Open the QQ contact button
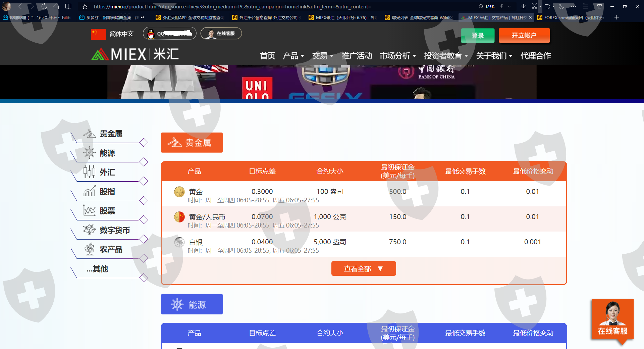The width and height of the screenshot is (644, 349). (x=170, y=33)
